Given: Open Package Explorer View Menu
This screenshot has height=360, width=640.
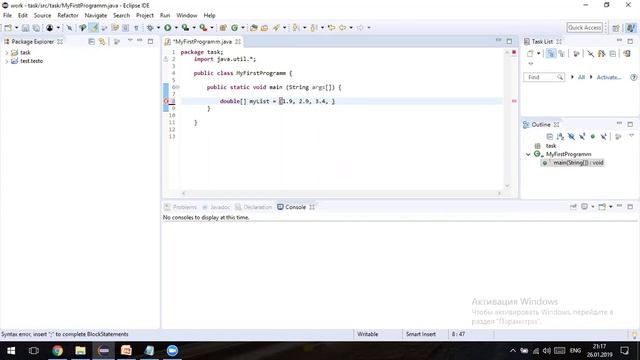Looking at the screenshot, I should point(130,41).
